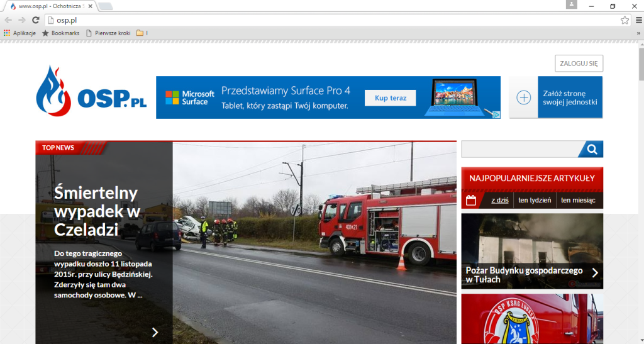Bookmark this page with the star icon

point(625,20)
